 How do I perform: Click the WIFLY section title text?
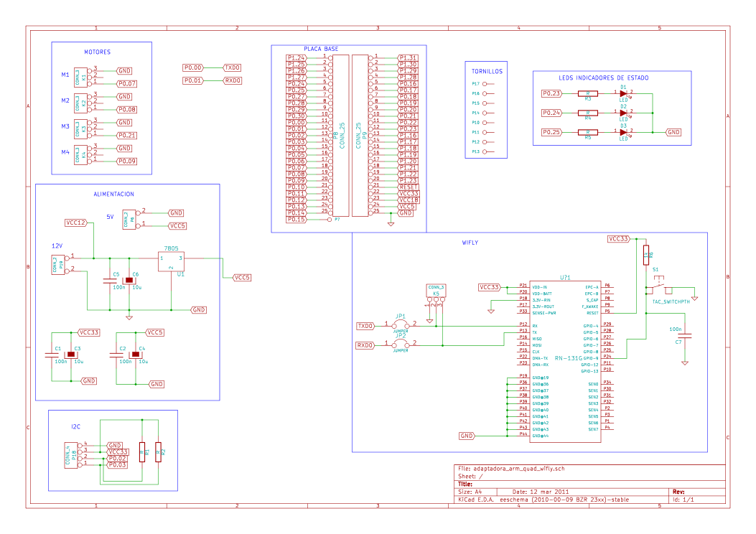470,243
